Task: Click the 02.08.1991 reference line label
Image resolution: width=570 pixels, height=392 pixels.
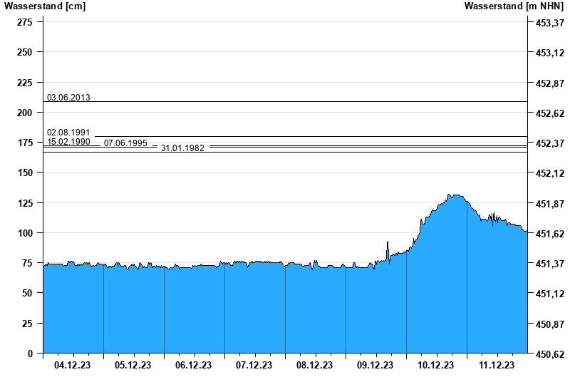Action: [68, 132]
